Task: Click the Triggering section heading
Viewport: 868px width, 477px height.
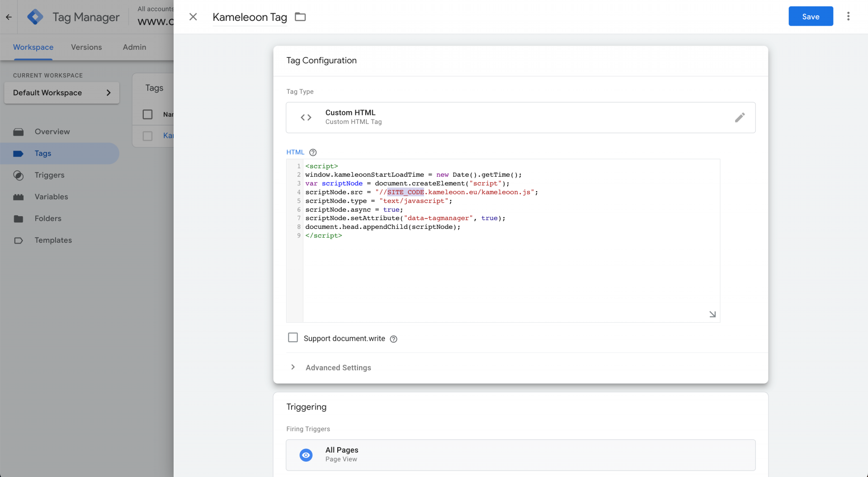Action: click(306, 407)
